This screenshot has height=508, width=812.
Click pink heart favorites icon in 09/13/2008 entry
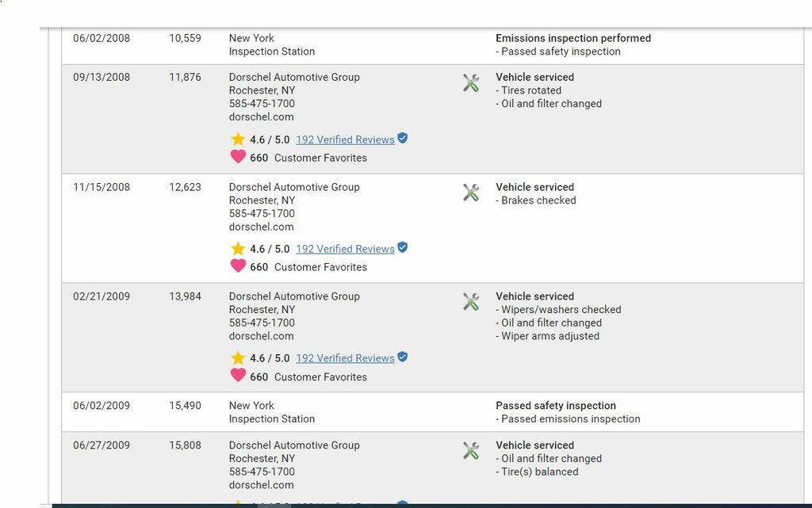[x=238, y=157]
